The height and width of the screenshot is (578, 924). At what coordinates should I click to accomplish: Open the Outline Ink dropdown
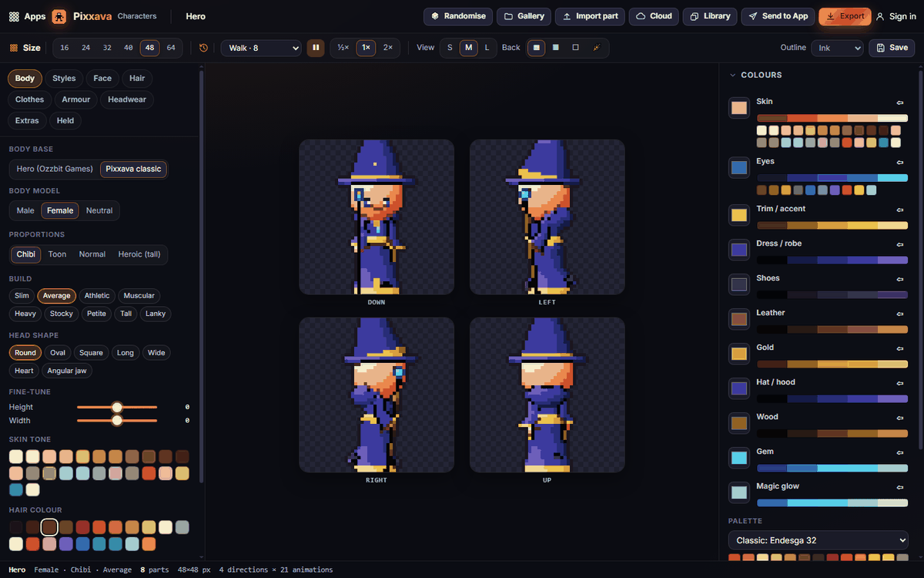pos(837,48)
